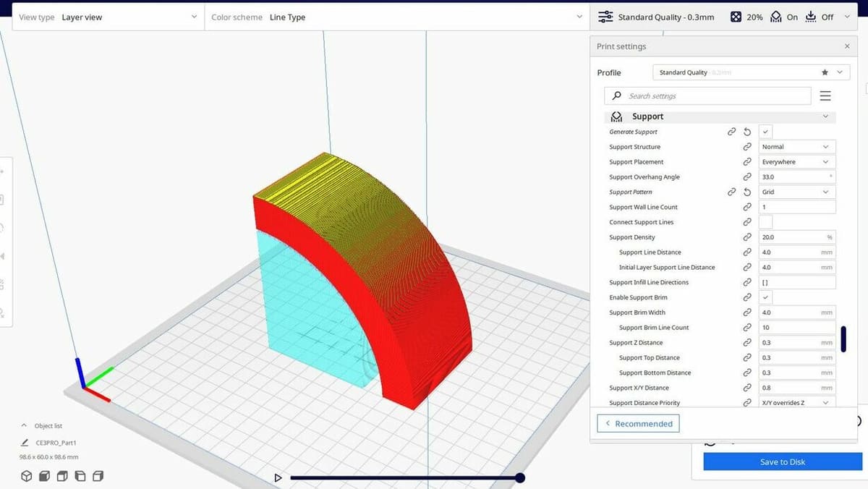Click the Support Wall Line Count field
This screenshot has width=868, height=489.
(x=797, y=207)
